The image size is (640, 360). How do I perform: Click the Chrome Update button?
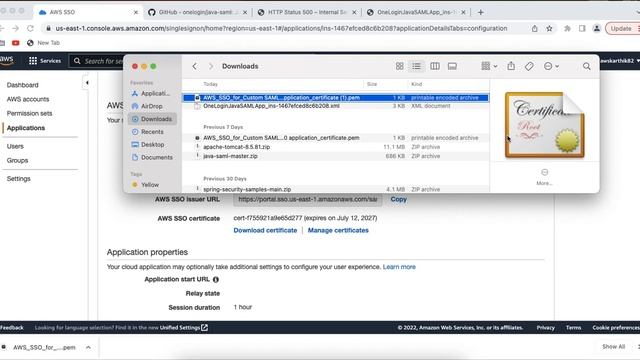[621, 29]
